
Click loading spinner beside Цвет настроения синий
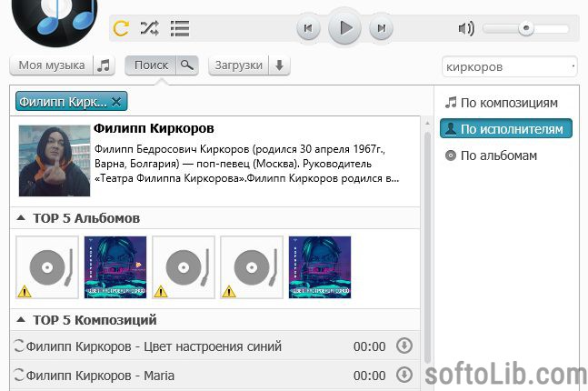(19, 346)
